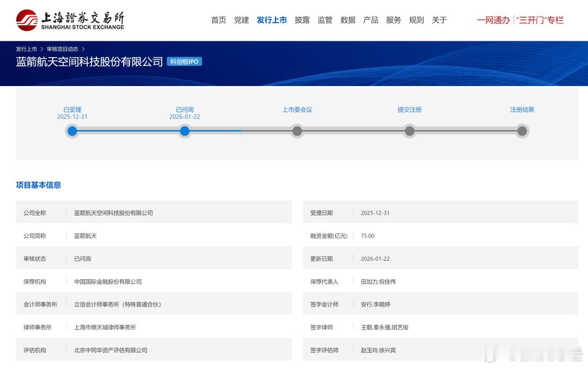588x368 pixels.
Task: Click 立信会计师事务所（特殊普通合伙）
Action: [x=118, y=304]
